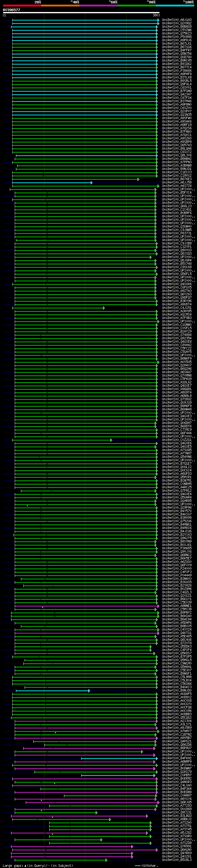Select label UniRef100_A7TNH7

177,453
